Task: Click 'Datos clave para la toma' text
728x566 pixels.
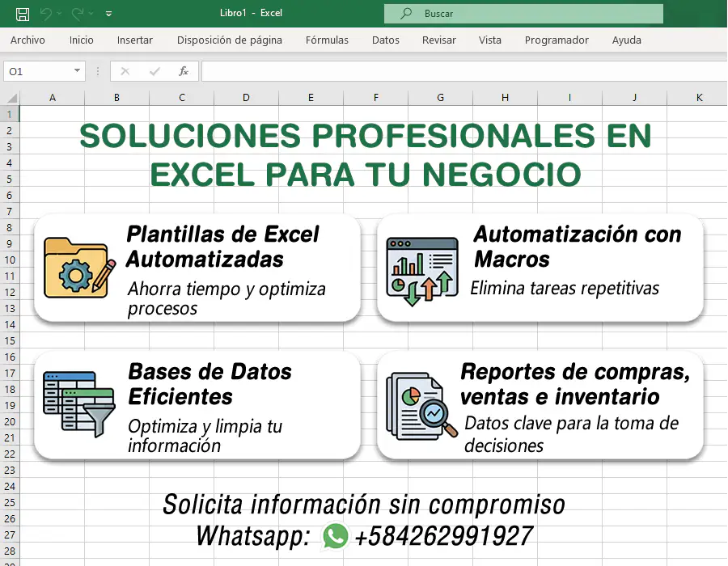Action: coord(564,423)
